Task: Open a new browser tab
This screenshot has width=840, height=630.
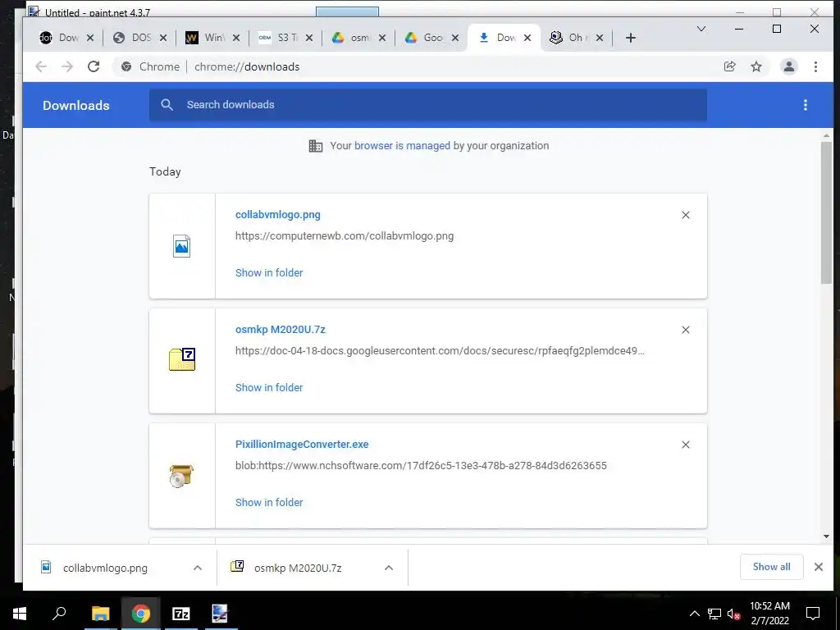Action: (631, 38)
